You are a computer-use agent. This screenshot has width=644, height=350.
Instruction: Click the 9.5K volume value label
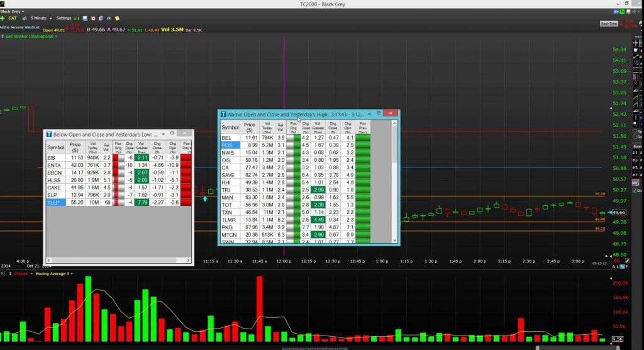(x=618, y=339)
